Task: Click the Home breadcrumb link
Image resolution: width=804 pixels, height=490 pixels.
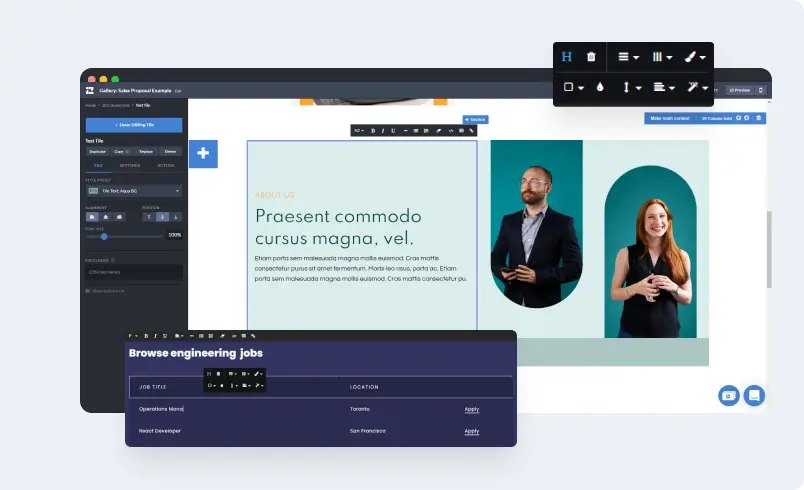Action: click(x=91, y=106)
